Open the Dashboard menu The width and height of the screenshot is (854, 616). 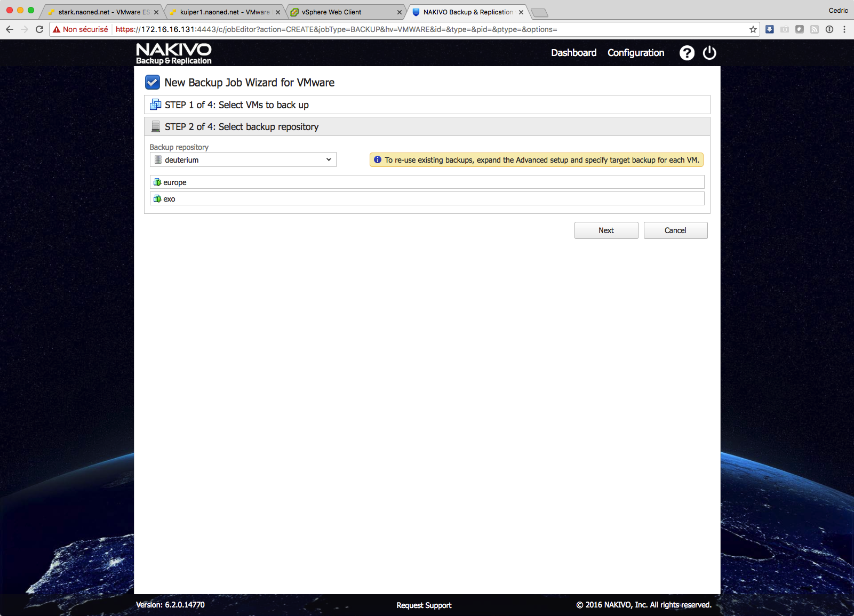573,53
